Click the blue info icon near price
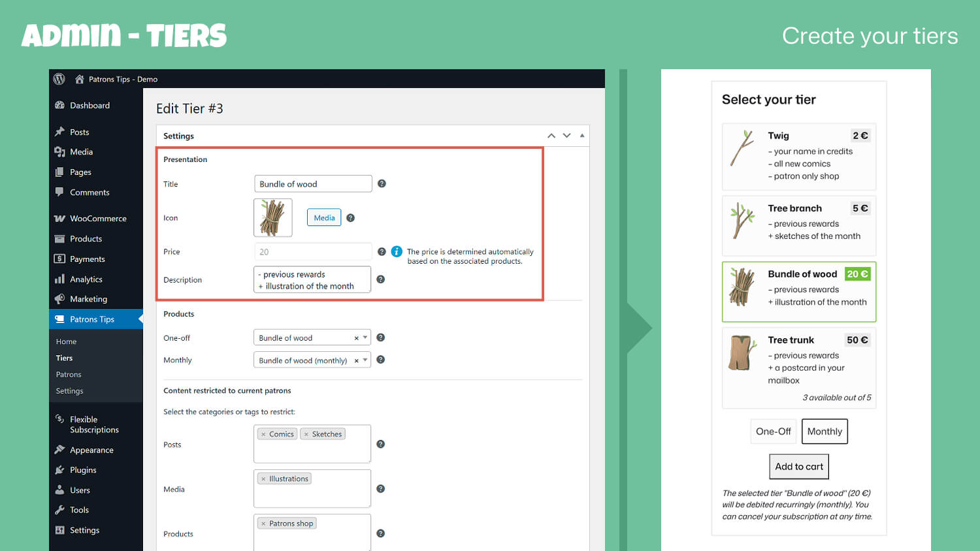Image resolution: width=980 pixels, height=551 pixels. pyautogui.click(x=397, y=251)
